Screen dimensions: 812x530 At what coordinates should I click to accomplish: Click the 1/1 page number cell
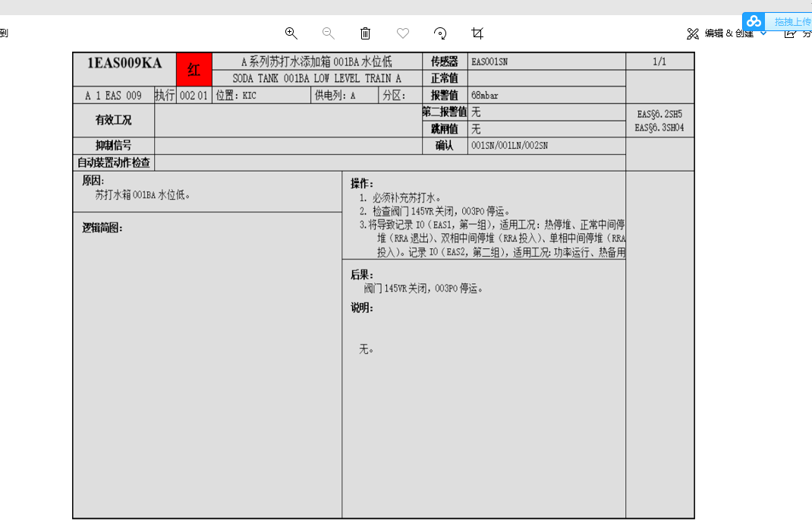point(659,62)
